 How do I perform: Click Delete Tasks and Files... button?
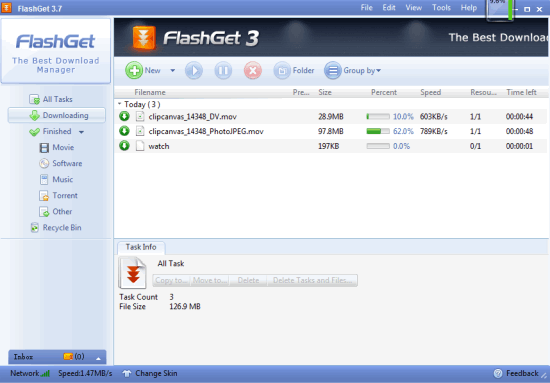[312, 281]
